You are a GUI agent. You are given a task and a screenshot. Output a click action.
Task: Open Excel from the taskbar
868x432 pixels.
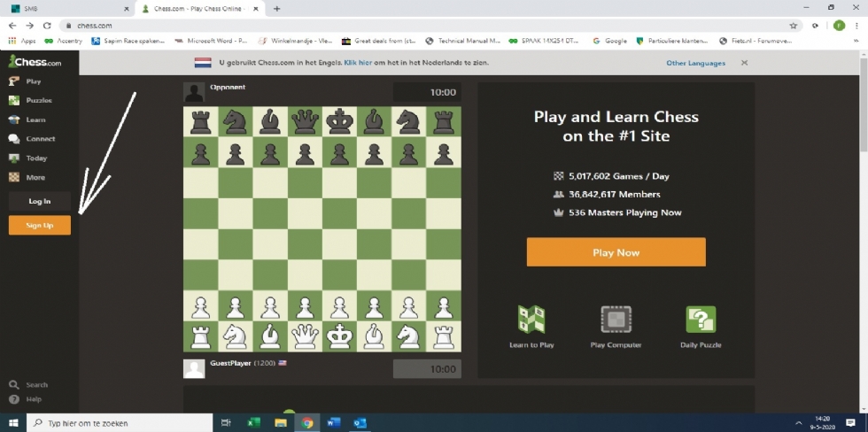(x=253, y=423)
